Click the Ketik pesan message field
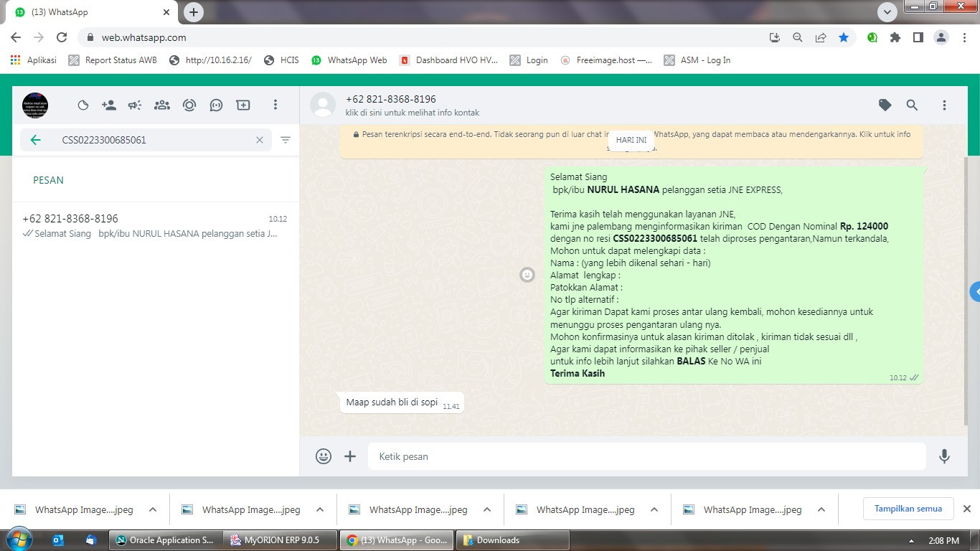 647,456
